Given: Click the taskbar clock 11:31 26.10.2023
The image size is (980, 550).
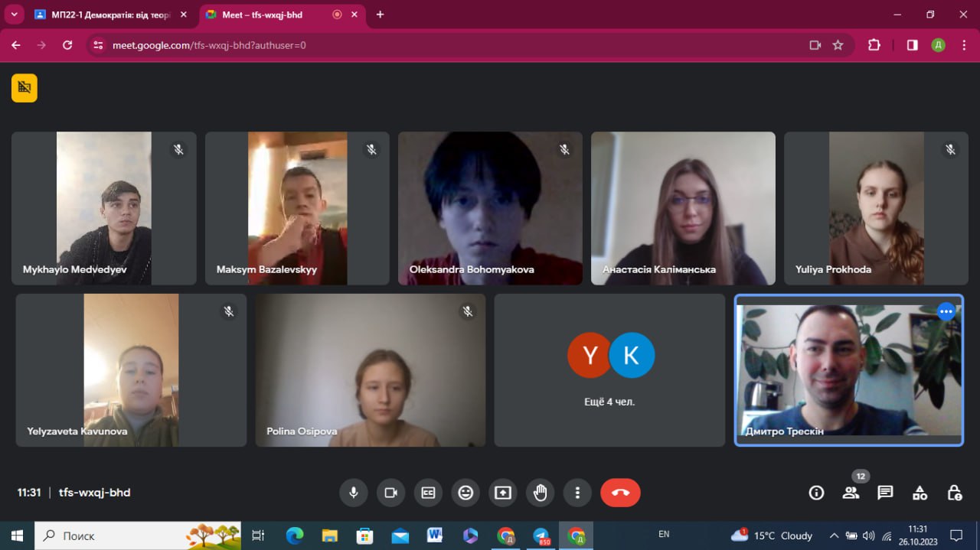Looking at the screenshot, I should pos(917,535).
